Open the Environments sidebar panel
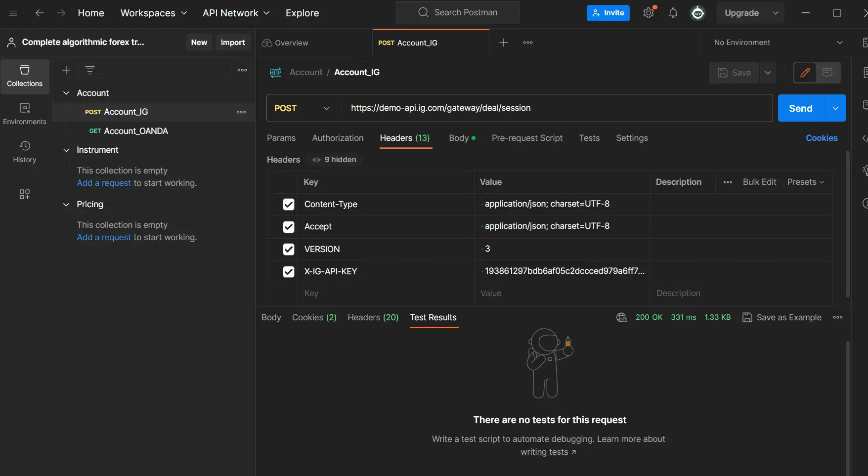 (25, 114)
